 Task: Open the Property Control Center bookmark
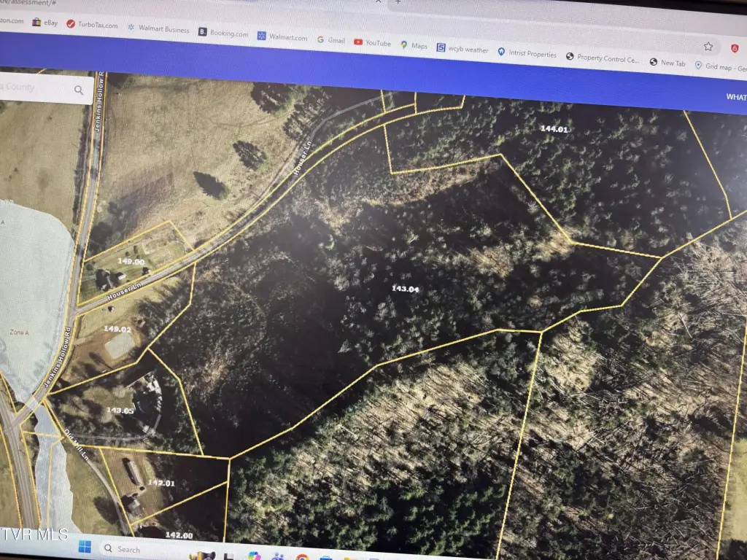(603, 58)
